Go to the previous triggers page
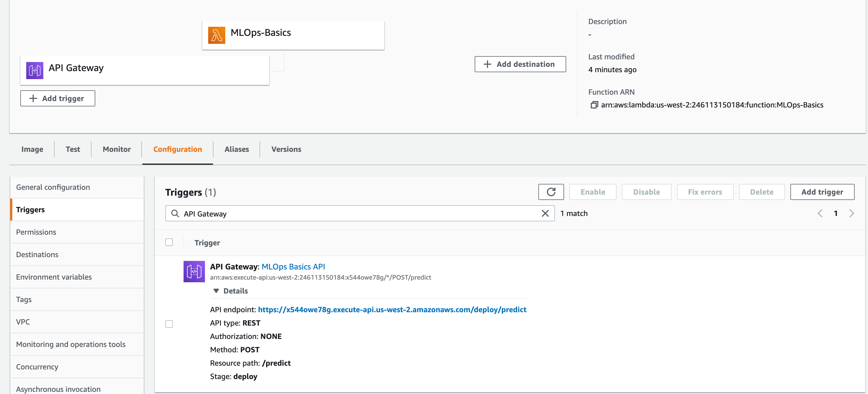 pos(820,214)
